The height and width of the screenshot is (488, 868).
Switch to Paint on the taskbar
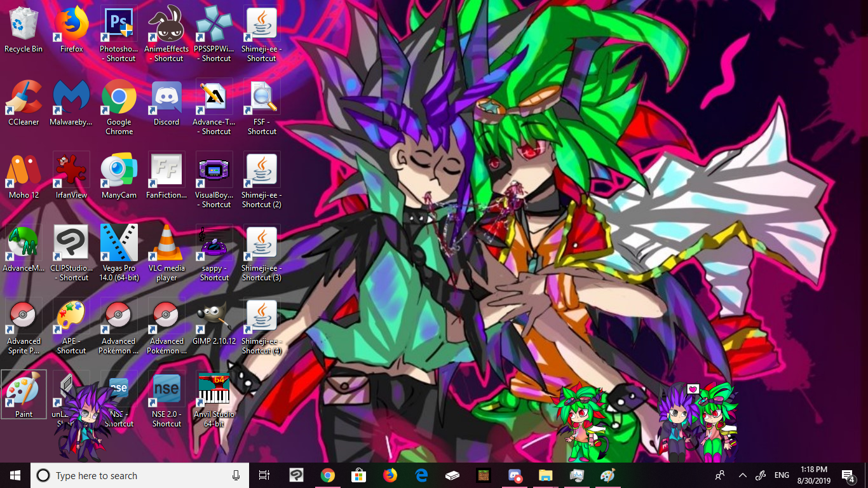coord(607,475)
